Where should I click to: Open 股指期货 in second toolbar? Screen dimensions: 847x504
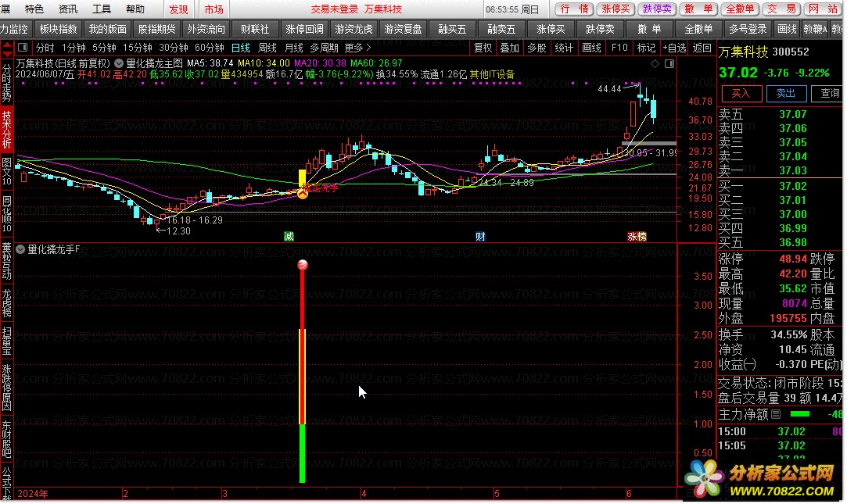156,29
